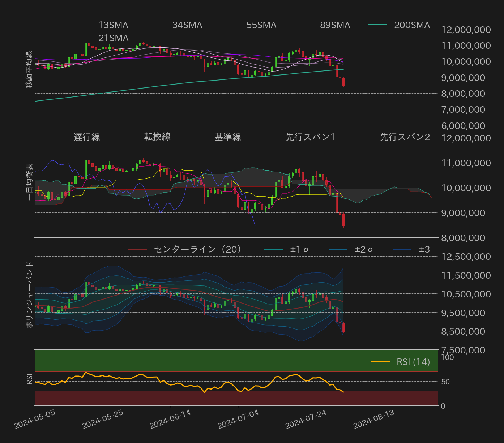Click the 89SMA legend label

[x=335, y=25]
